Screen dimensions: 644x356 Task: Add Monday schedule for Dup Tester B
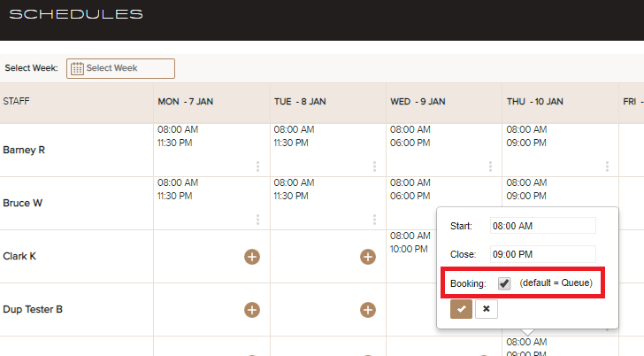(x=252, y=310)
